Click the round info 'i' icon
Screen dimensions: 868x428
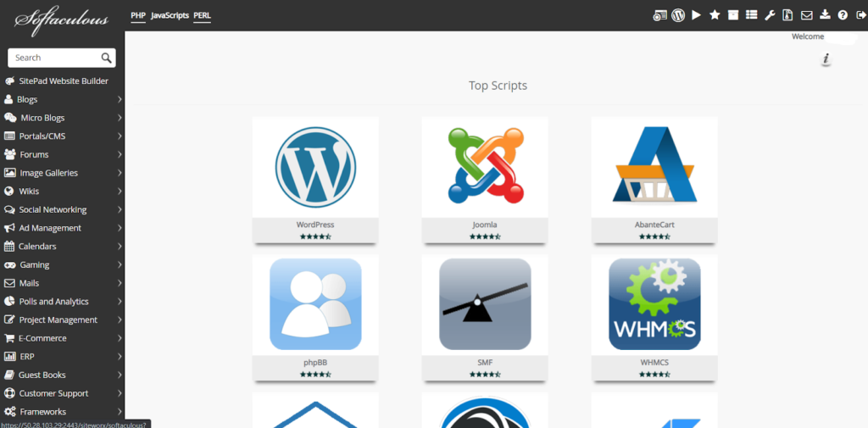click(x=826, y=58)
